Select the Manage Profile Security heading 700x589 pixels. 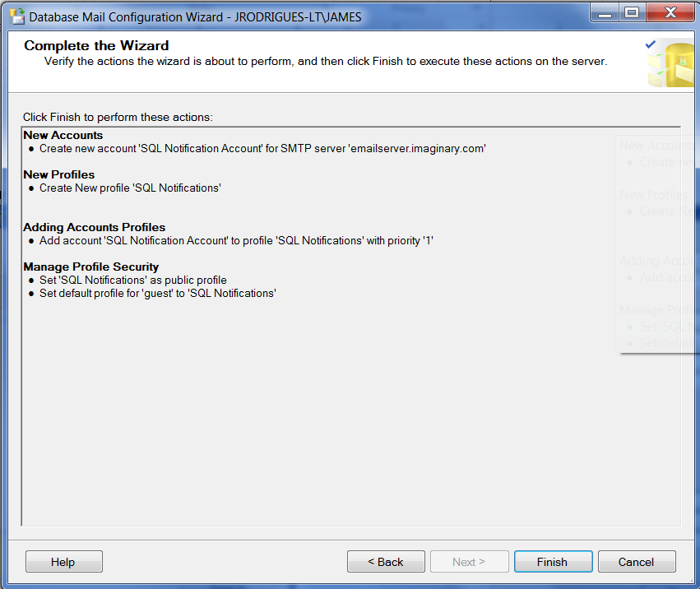coord(90,267)
